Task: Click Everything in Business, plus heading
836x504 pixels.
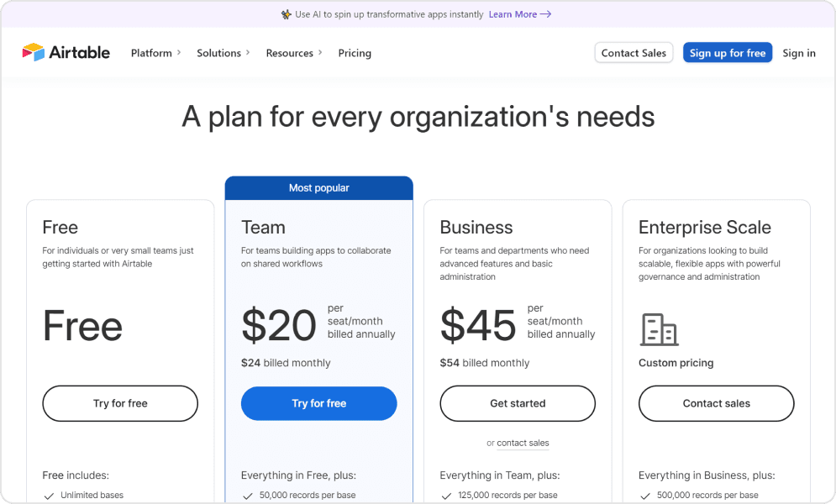Action: pos(707,475)
